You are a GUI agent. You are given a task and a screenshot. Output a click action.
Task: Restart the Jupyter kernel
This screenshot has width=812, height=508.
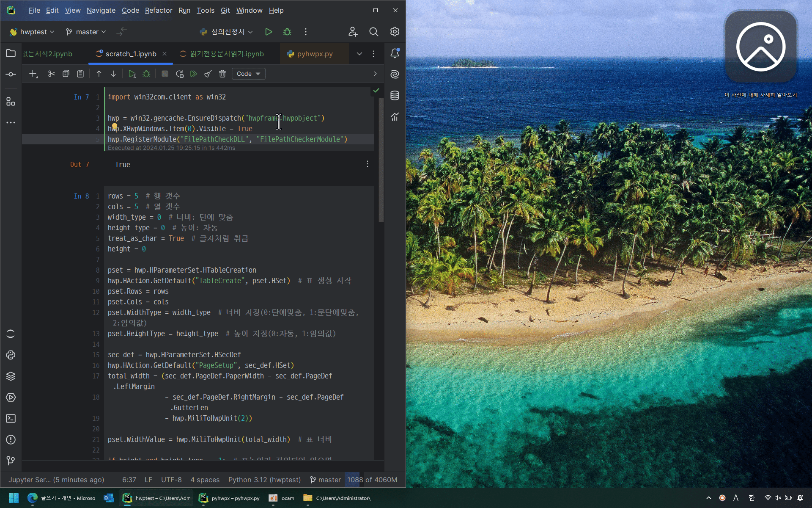pos(179,74)
